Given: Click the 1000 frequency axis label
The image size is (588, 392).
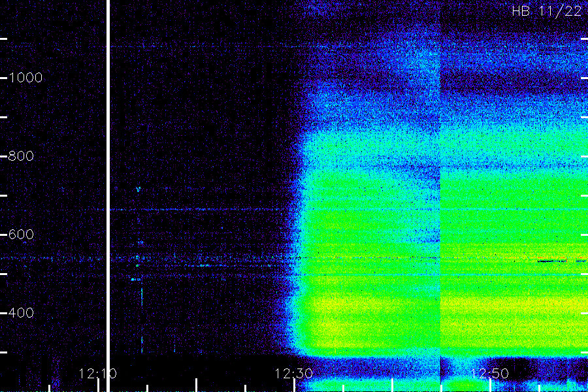Looking at the screenshot, I should [25, 78].
